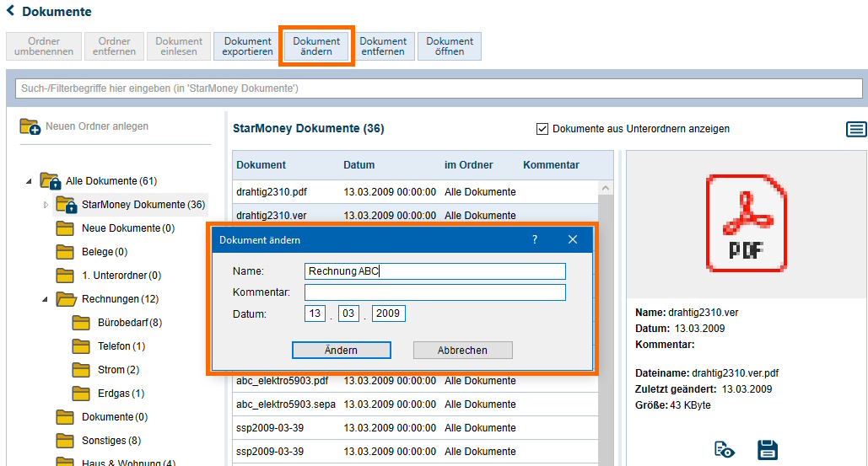Sort by the Datum column header
Image resolution: width=868 pixels, height=466 pixels.
tap(359, 164)
